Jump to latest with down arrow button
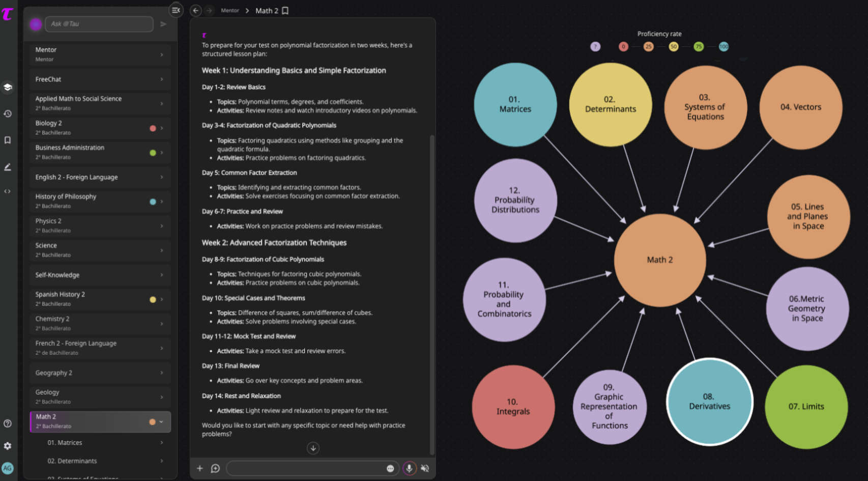 (313, 448)
